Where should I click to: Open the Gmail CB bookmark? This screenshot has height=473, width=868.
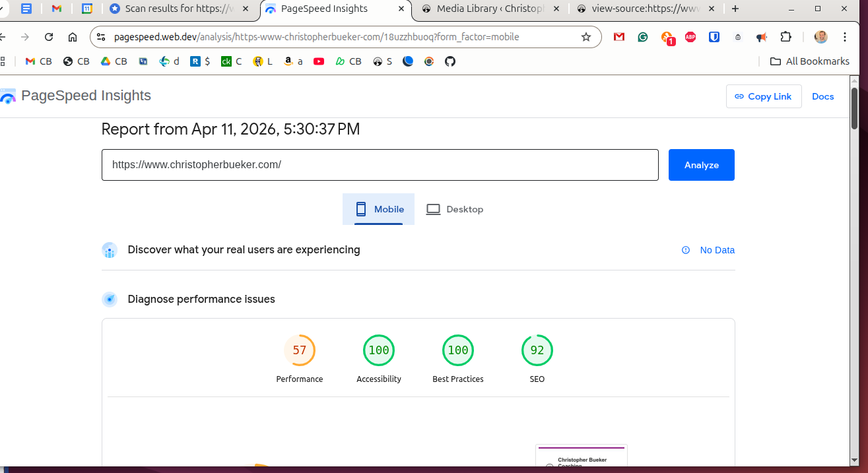point(38,61)
